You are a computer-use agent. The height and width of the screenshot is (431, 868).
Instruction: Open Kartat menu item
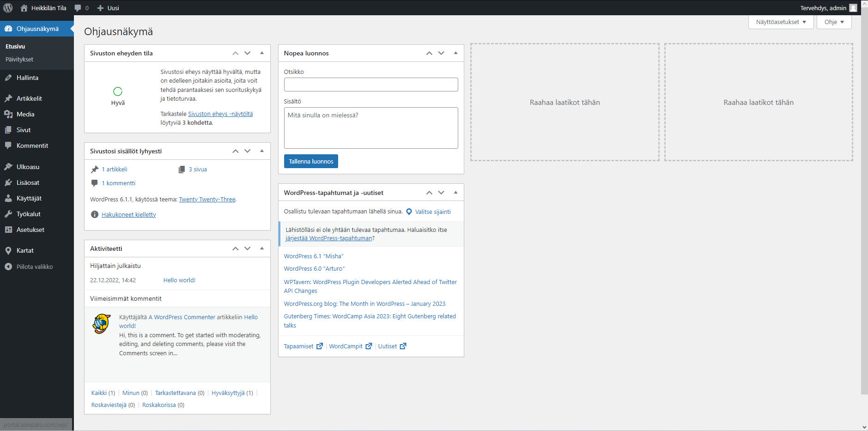tap(37, 250)
